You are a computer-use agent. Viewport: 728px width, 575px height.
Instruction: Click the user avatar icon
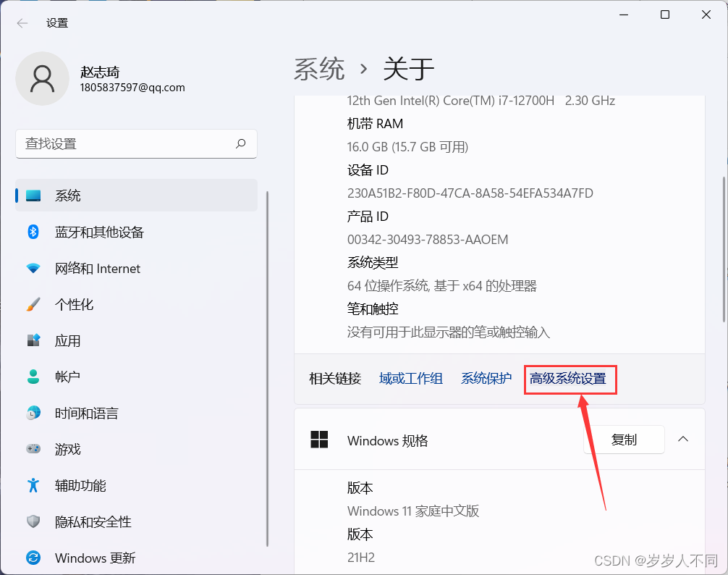(x=42, y=78)
